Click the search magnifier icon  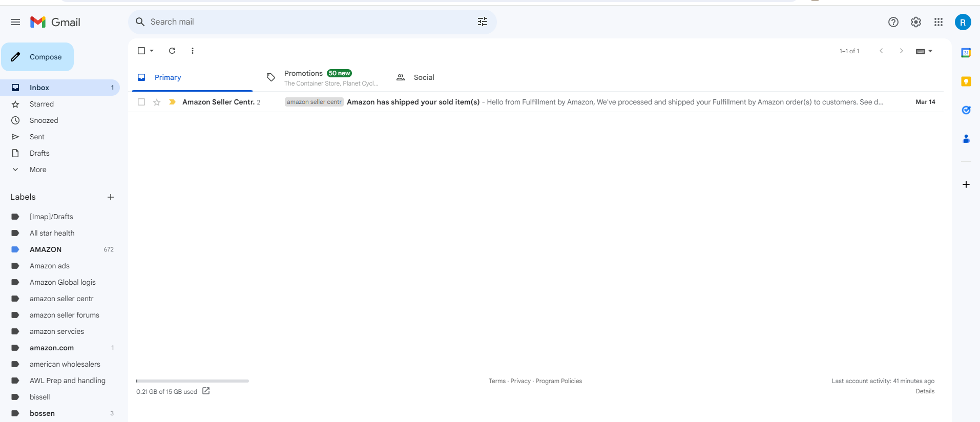140,22
